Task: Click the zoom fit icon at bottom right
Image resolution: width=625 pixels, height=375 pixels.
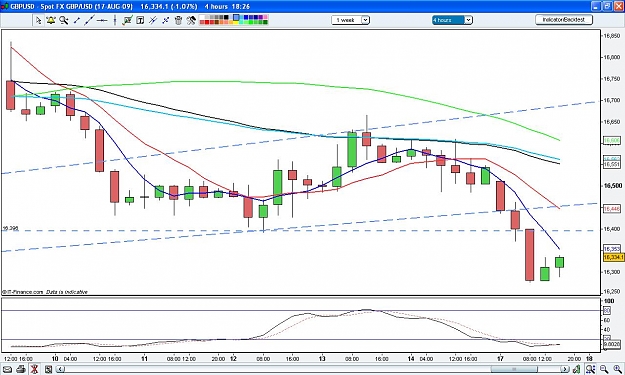Action: click(x=590, y=369)
